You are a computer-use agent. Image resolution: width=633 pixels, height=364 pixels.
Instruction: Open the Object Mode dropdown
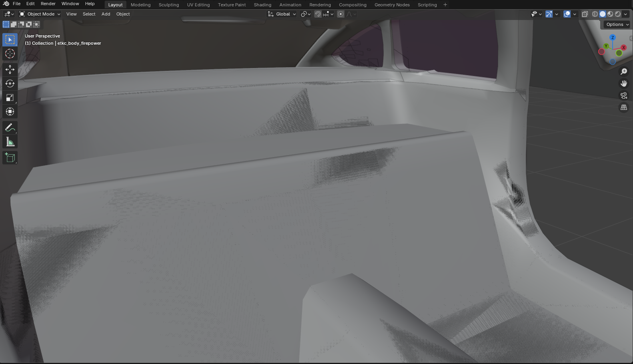coord(40,14)
